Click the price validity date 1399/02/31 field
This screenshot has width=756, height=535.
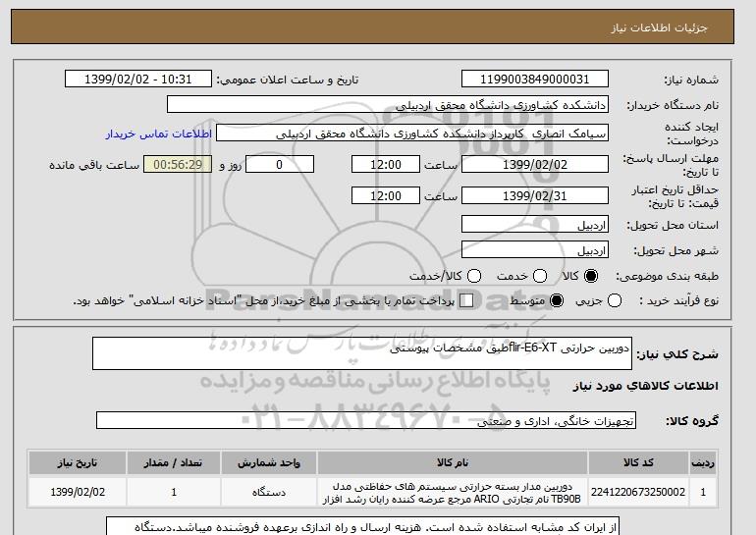[x=535, y=195]
